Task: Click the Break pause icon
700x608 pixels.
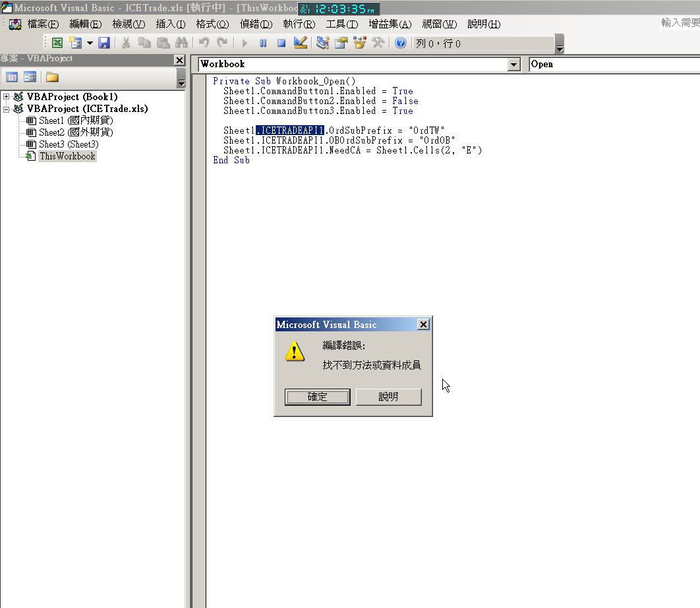Action: [x=263, y=43]
